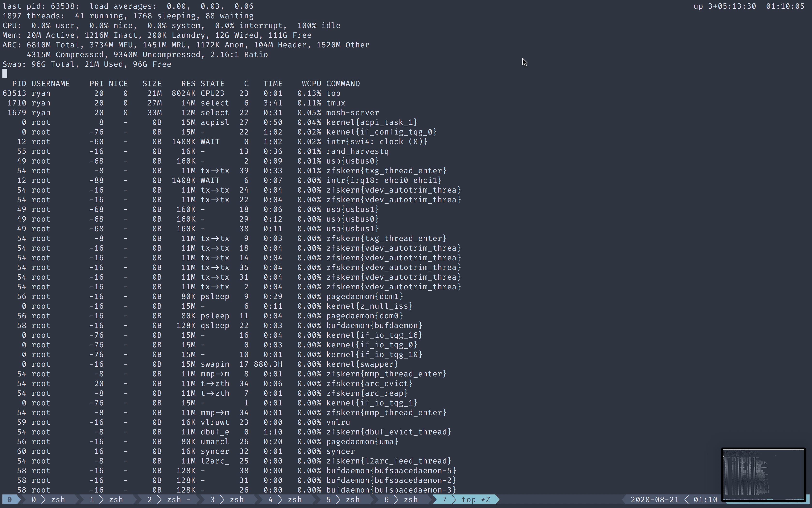The image size is (812, 508).
Task: Select the top process row PID 63513
Action: tap(171, 93)
